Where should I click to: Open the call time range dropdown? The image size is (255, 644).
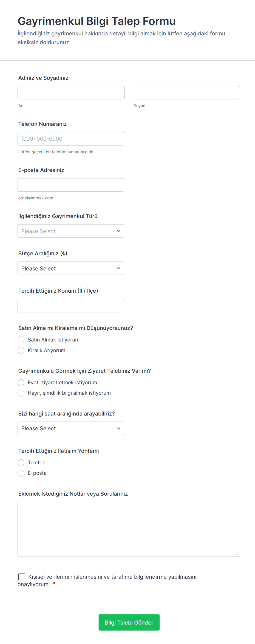pos(71,428)
